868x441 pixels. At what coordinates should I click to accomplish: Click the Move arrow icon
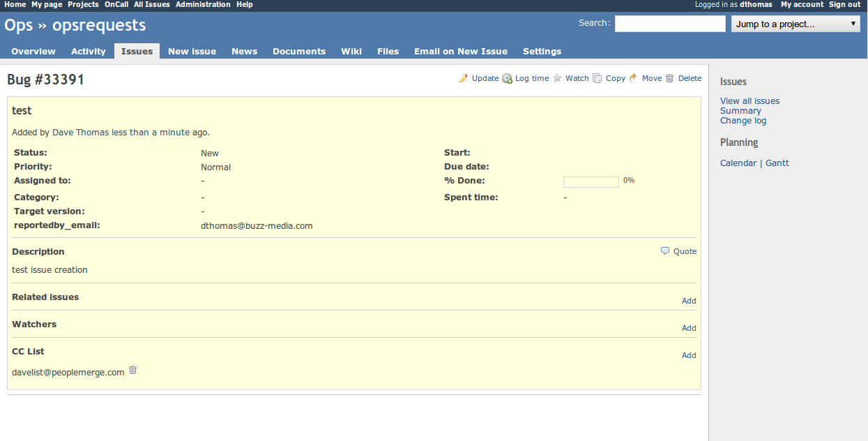tap(633, 78)
